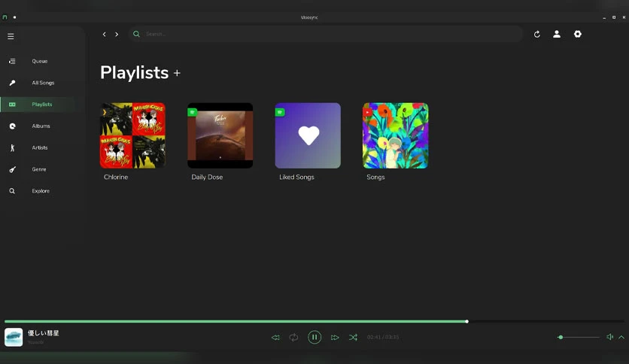Click the song progress seek bar
Image resolution: width=629 pixels, height=364 pixels.
coord(314,321)
